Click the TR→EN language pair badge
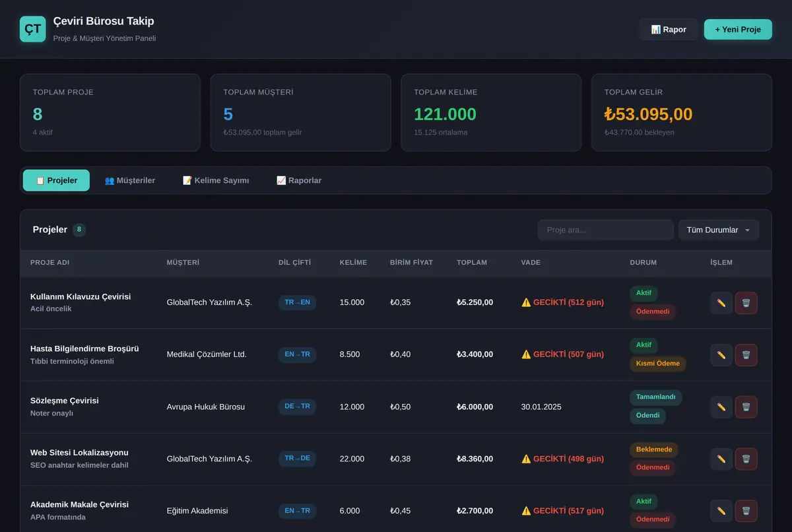The height and width of the screenshot is (532, 792). point(297,302)
